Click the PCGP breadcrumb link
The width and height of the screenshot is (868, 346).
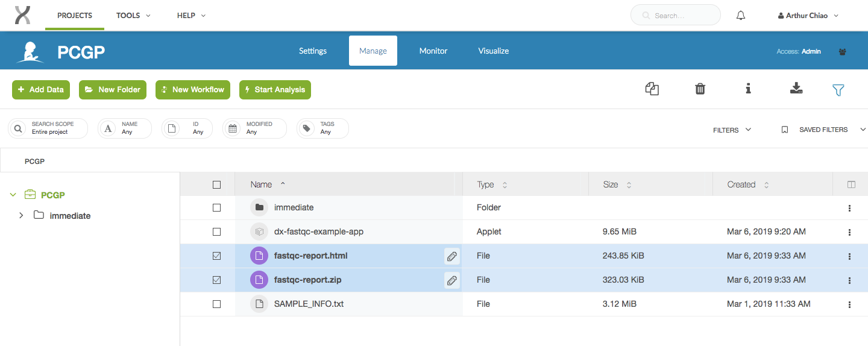pos(34,162)
